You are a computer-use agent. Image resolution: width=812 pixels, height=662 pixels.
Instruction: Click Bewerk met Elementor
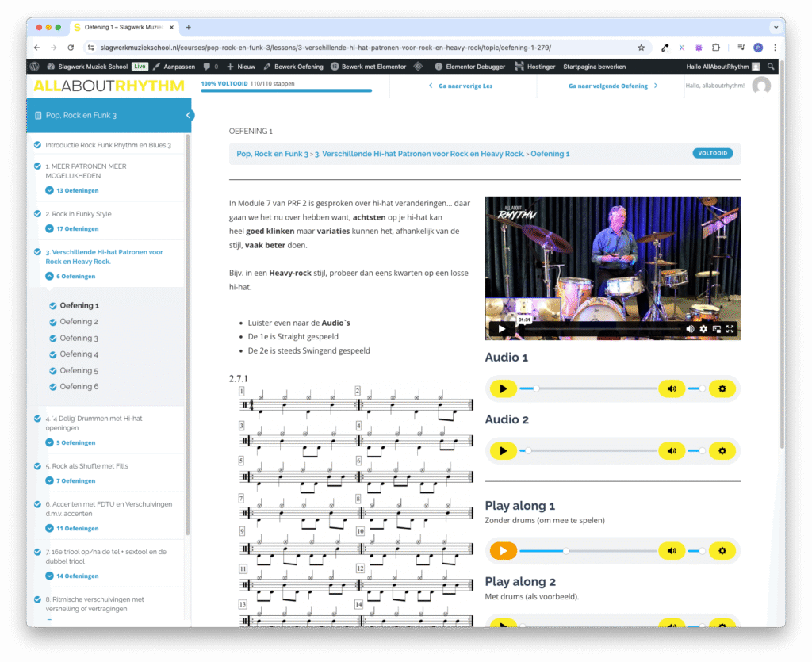369,67
